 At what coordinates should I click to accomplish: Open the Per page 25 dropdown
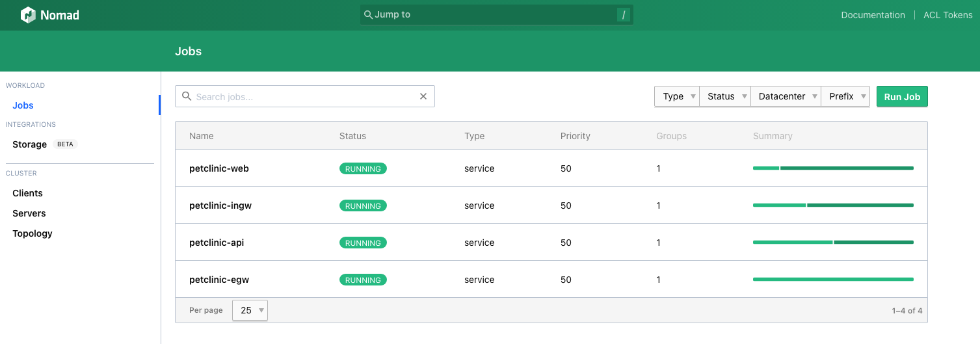(250, 310)
